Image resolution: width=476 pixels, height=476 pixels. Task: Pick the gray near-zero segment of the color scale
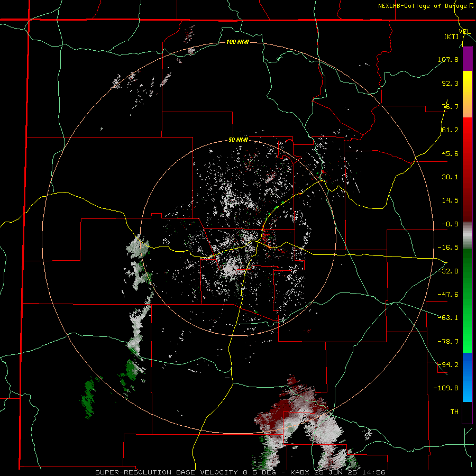coord(467,235)
